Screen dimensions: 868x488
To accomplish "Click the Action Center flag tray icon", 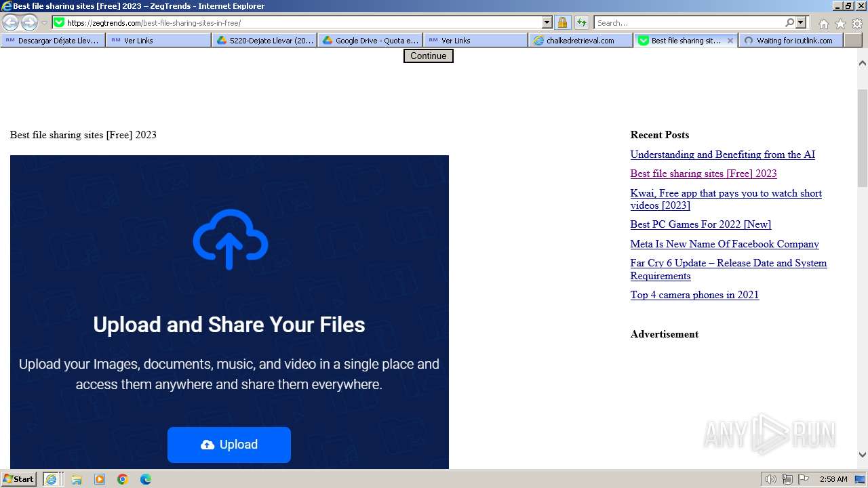I will pos(803,479).
